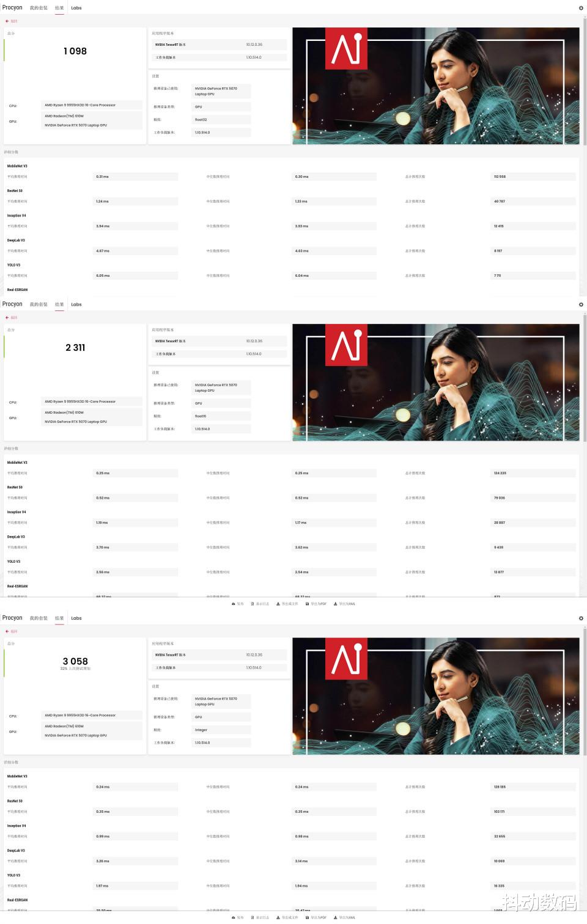587x924 pixels.
Task: Click 导出成文件 export file under integer results
Action: (287, 917)
